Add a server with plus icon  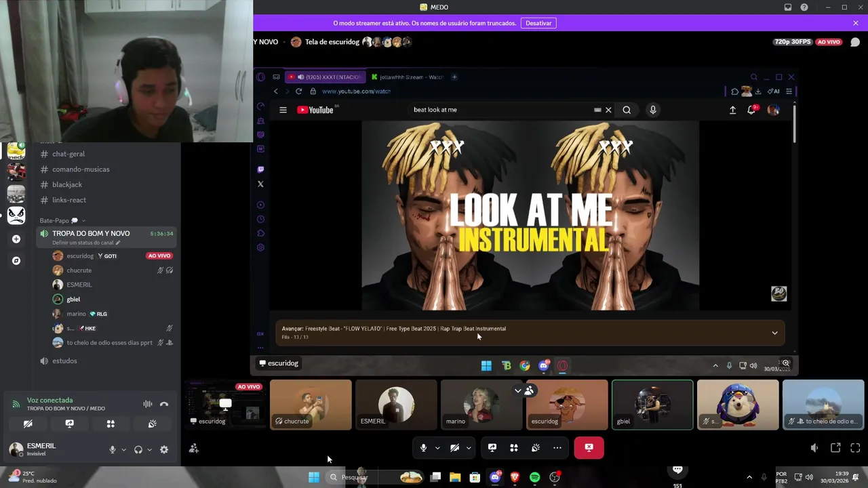tap(16, 239)
